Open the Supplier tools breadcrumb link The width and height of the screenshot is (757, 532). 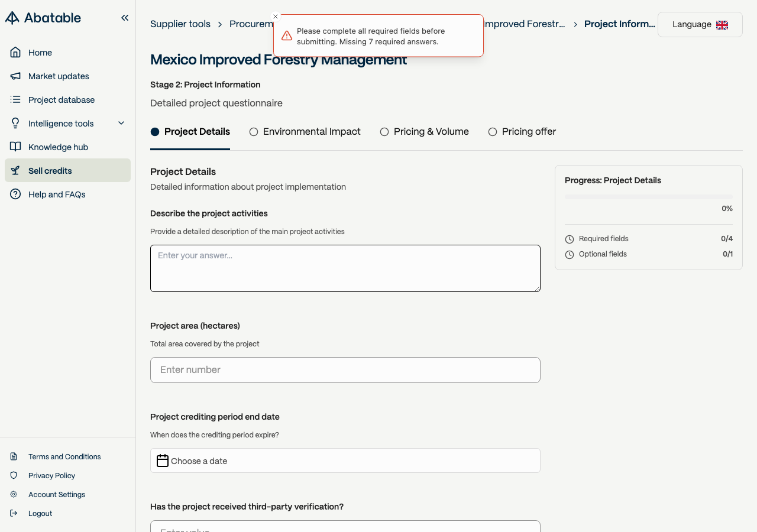click(180, 24)
